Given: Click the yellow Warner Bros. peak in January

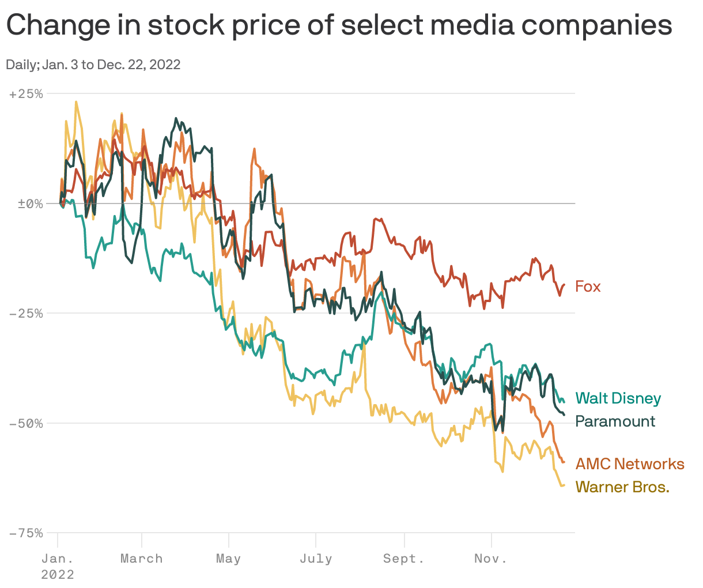Looking at the screenshot, I should point(76,102).
